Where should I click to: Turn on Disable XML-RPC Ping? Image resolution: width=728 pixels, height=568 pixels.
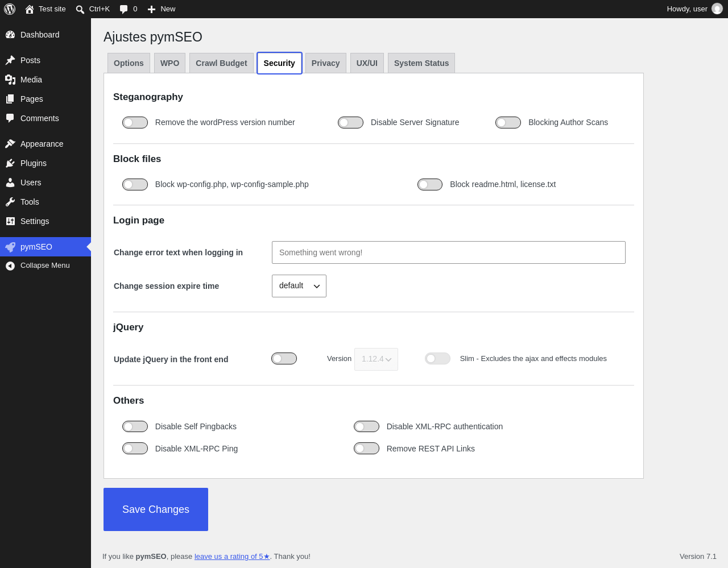point(135,448)
